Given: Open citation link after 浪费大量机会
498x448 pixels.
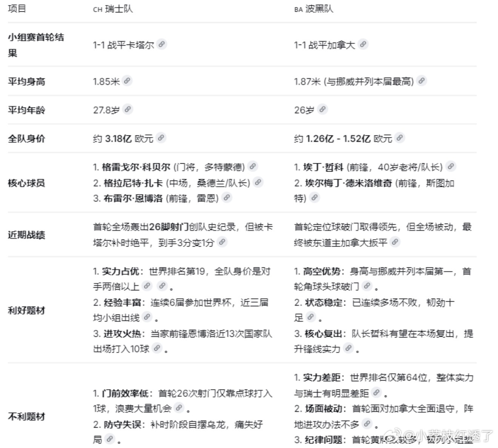Looking at the screenshot, I should pos(179,408).
